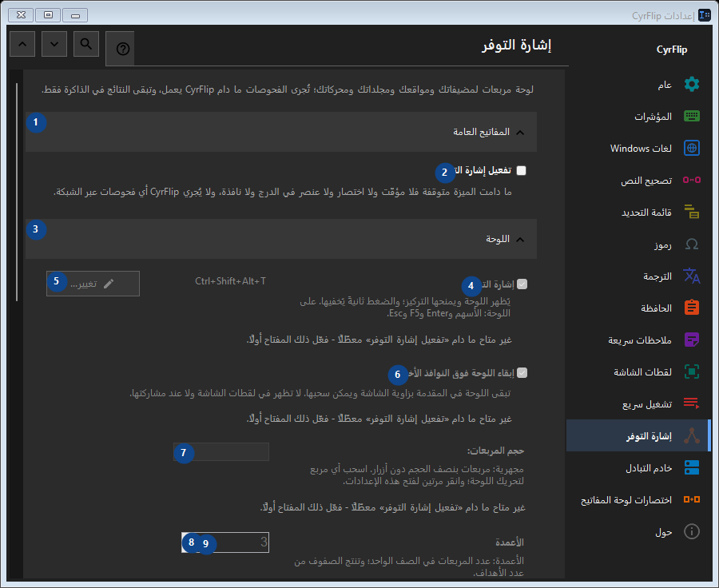Go to اختصارات لوحة المفاتيح keyboard shortcuts
Viewport: 719px width, 588px height.
point(638,499)
